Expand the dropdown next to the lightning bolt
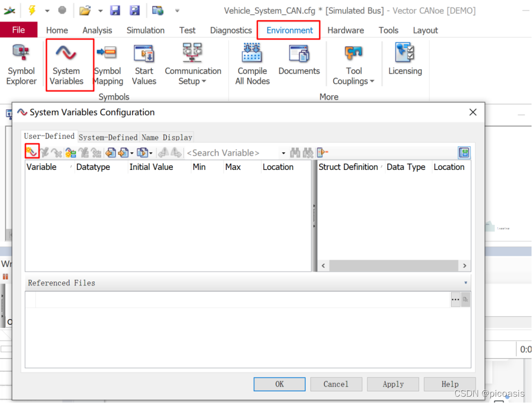This screenshot has width=532, height=403. tap(47, 11)
